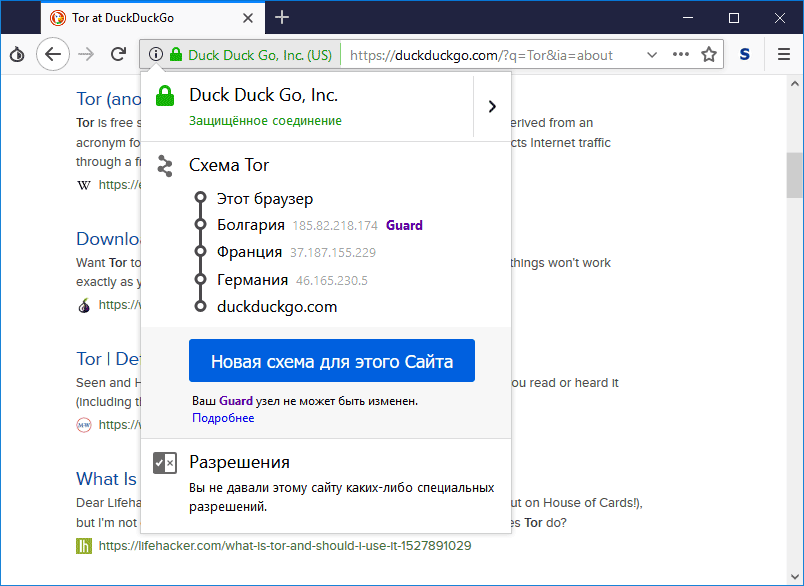This screenshot has width=804, height=586.
Task: Maximize the browser window
Action: pyautogui.click(x=734, y=18)
